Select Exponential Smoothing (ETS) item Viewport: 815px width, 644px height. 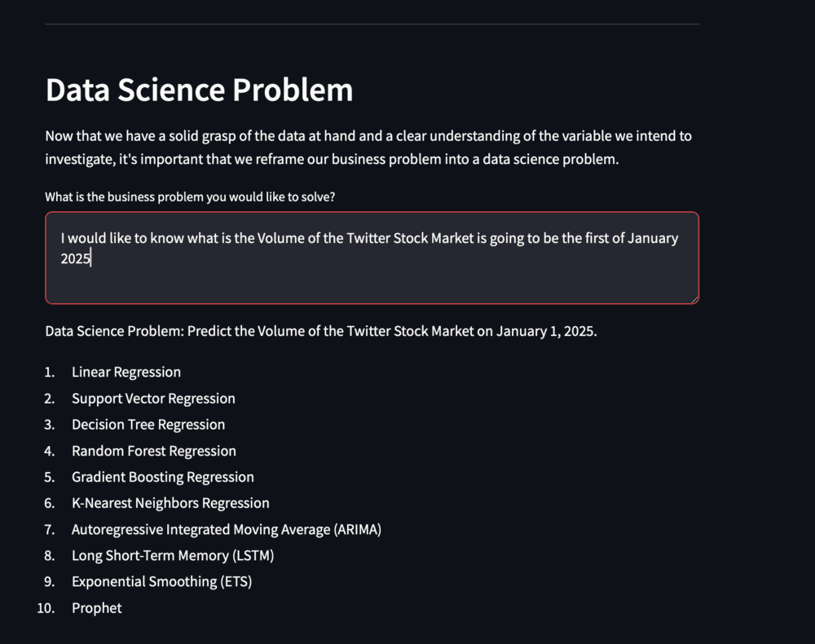point(161,581)
